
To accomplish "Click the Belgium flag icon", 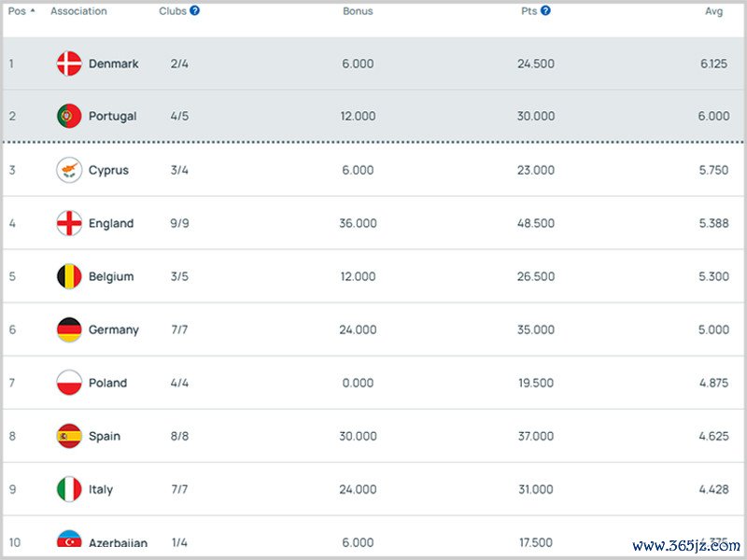I will (x=69, y=277).
